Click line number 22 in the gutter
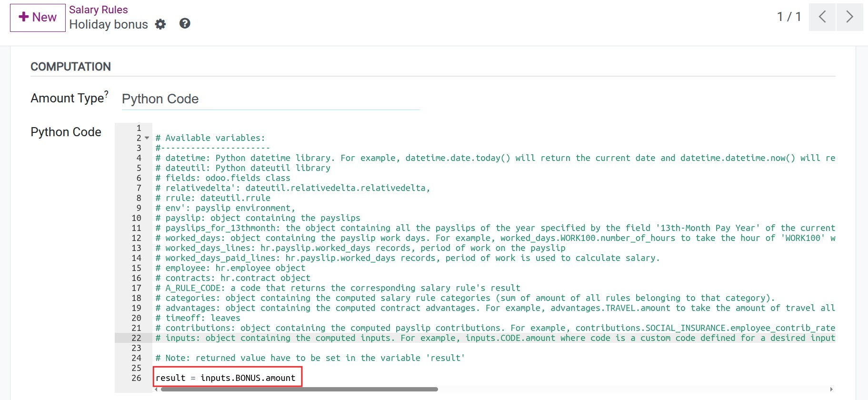The width and height of the screenshot is (868, 400). click(x=136, y=338)
